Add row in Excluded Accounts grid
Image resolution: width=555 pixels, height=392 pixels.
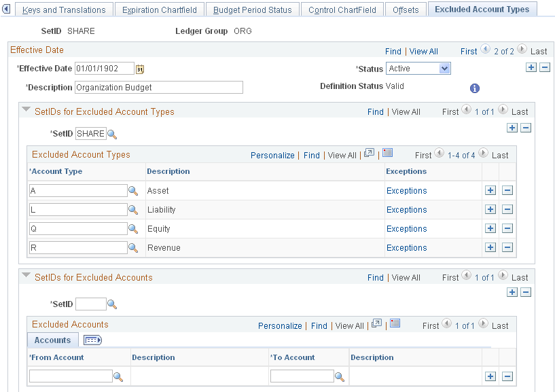[490, 376]
